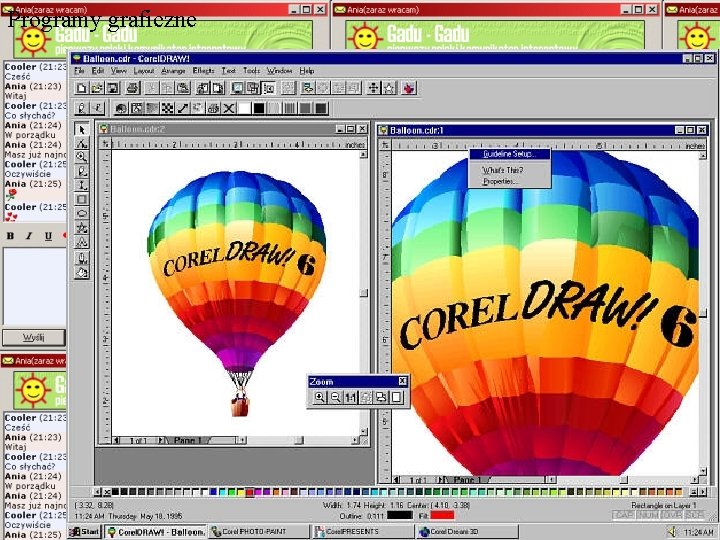Click the message input box in Gadu-Gadu
Screen dimensions: 720x540
coord(34,286)
